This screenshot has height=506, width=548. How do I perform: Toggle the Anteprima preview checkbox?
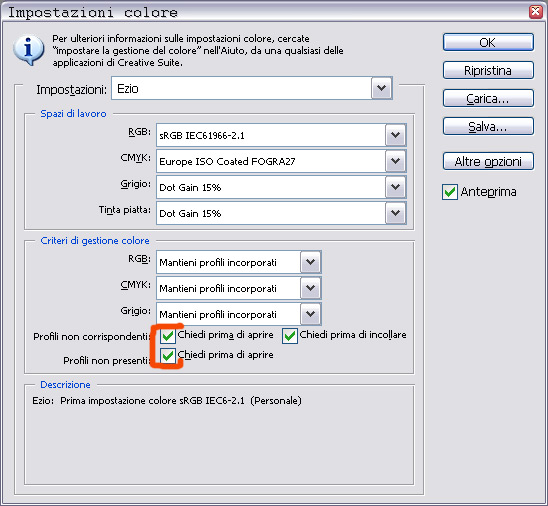450,192
